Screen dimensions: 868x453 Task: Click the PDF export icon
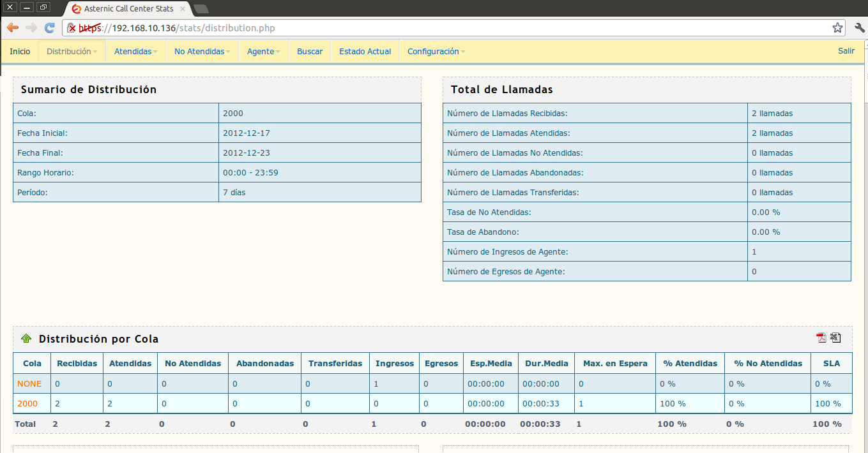821,338
